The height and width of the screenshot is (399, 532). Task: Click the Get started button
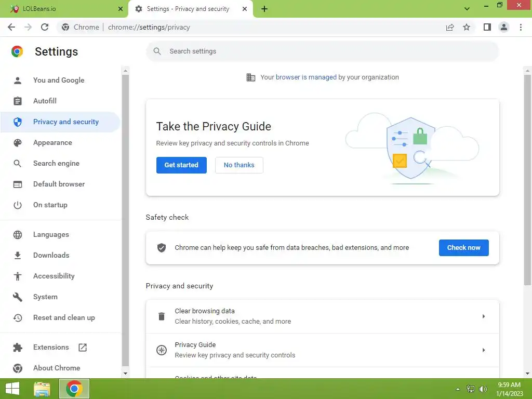[x=181, y=165]
